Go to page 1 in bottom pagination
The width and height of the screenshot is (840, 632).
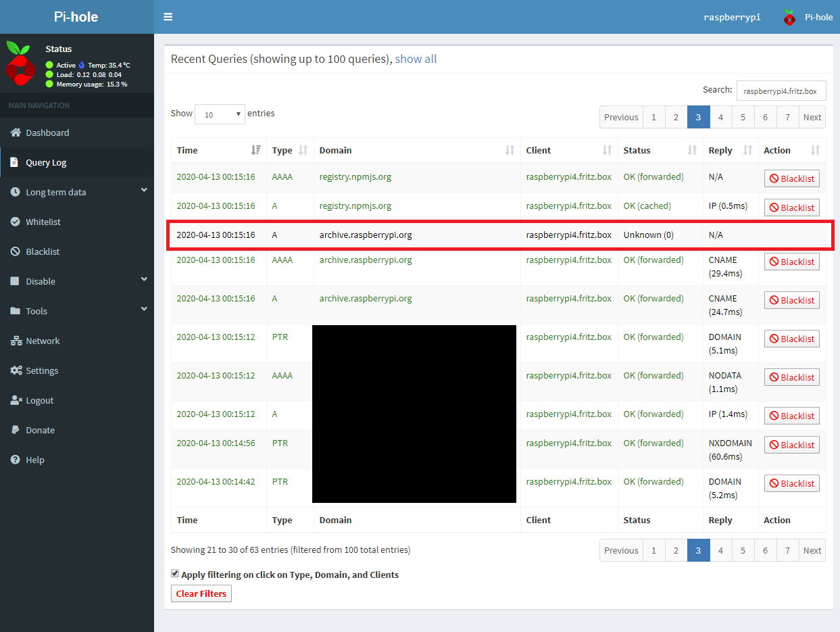(653, 550)
